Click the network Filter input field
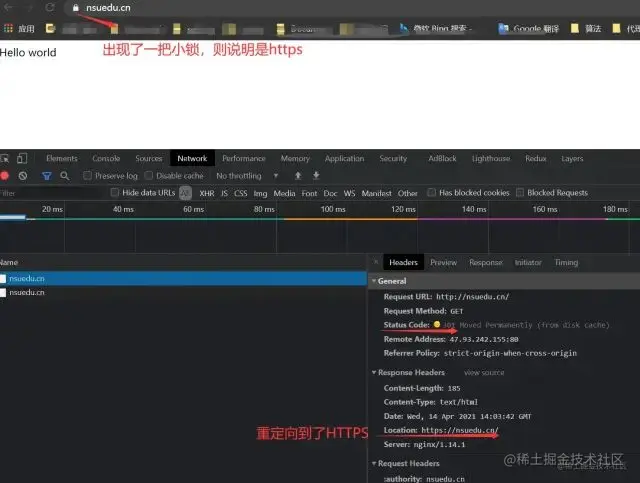Screen dimensions: 640x483 53,193
